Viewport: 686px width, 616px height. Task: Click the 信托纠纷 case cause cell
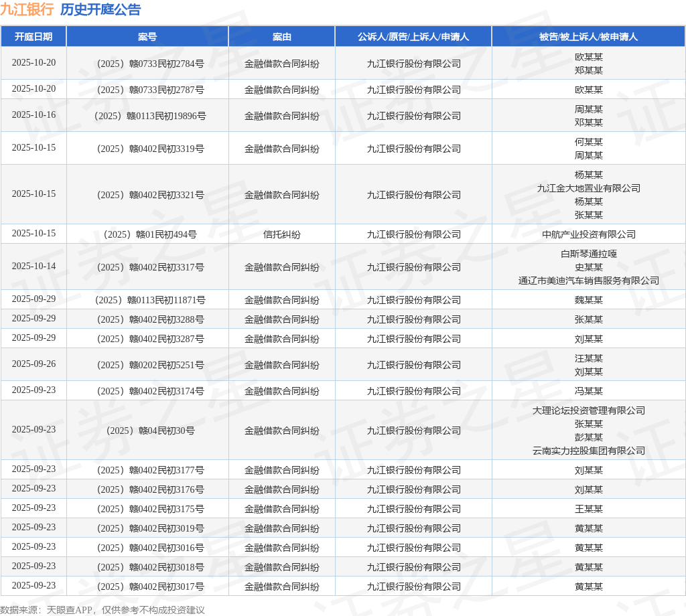click(x=282, y=234)
